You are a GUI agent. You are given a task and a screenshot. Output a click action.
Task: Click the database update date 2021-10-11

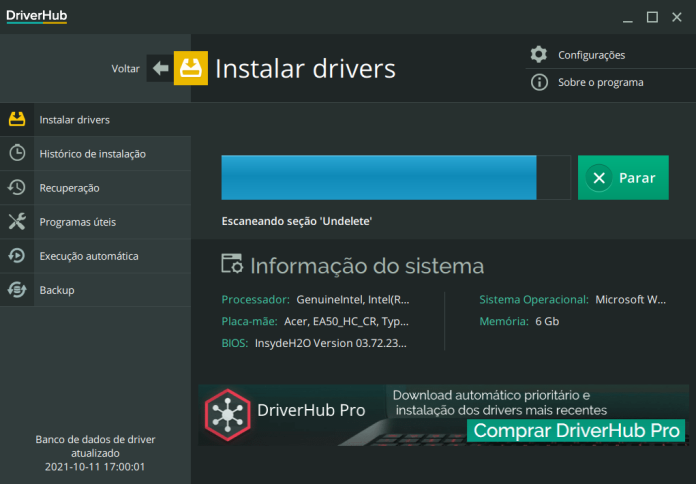95,467
